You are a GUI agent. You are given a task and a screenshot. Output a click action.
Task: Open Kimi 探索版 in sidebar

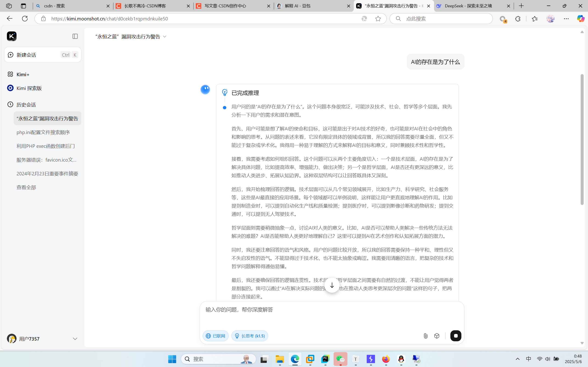[29, 88]
